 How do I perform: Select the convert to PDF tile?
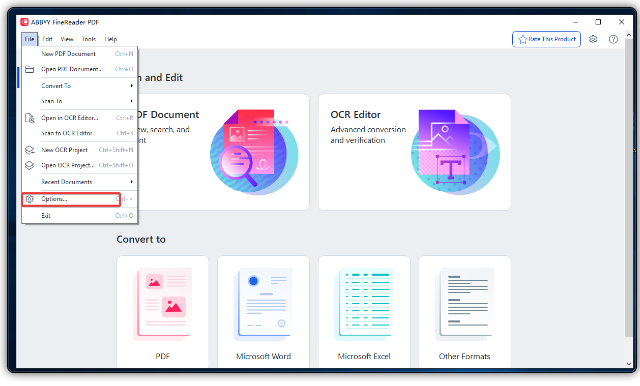(x=162, y=312)
